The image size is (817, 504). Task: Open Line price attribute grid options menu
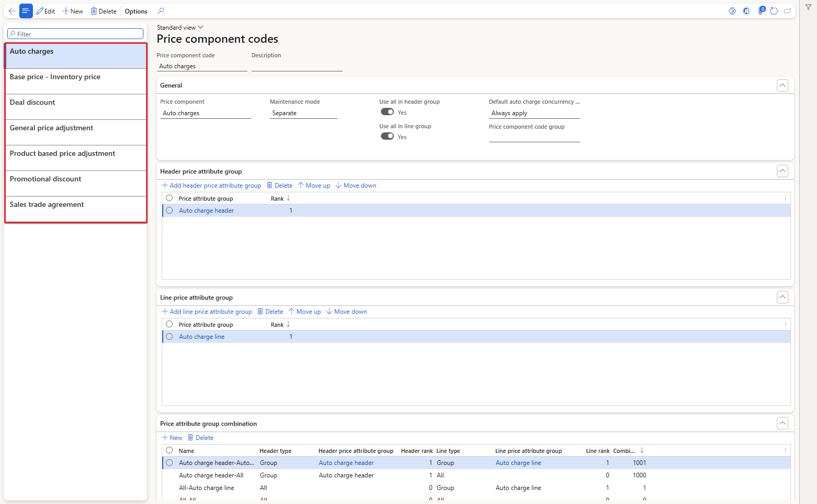pyautogui.click(x=786, y=324)
